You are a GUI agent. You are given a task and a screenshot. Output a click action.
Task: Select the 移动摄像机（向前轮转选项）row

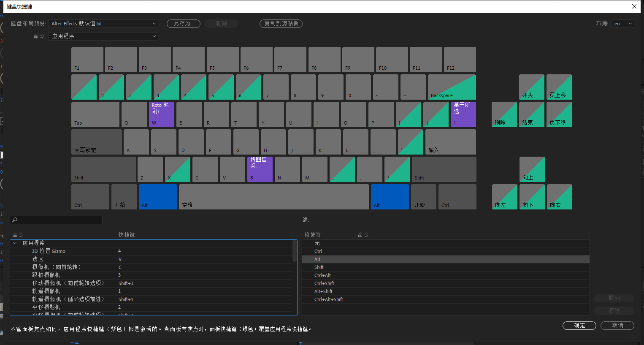point(151,283)
